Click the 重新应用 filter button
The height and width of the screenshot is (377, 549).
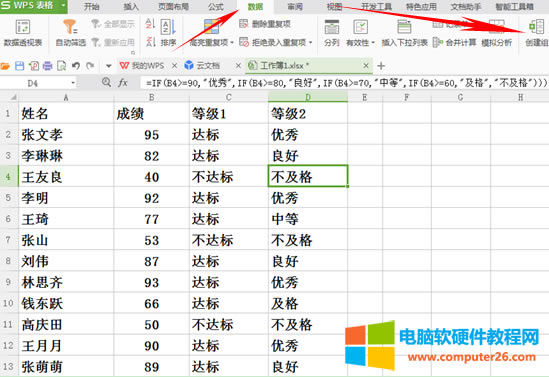tap(113, 42)
